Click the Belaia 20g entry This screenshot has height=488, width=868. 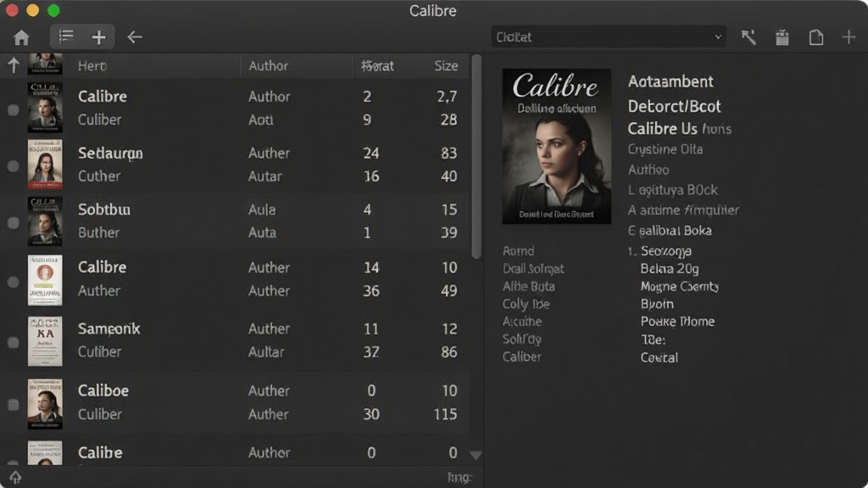coord(670,269)
